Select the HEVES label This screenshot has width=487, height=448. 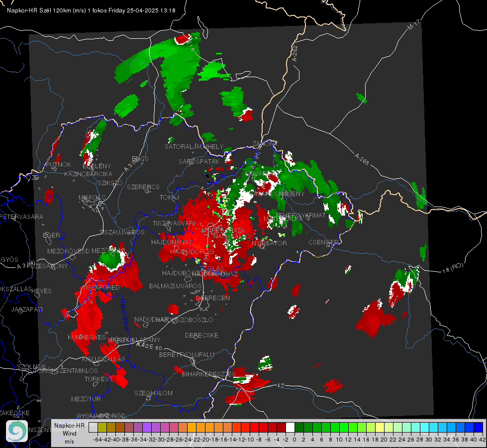(41, 291)
